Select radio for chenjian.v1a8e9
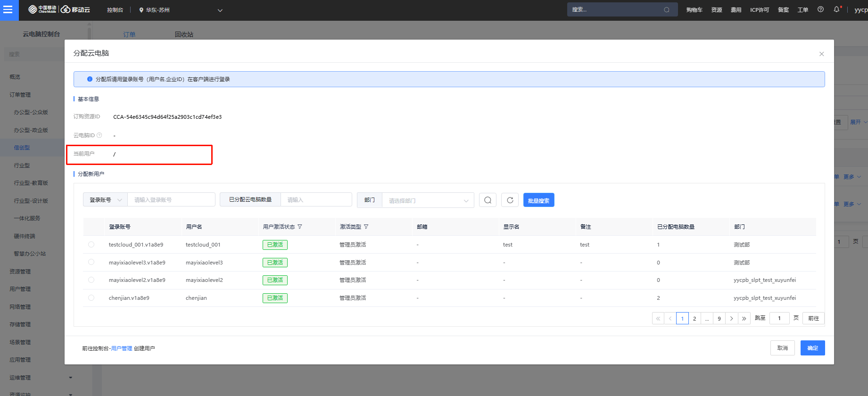 [x=91, y=297]
